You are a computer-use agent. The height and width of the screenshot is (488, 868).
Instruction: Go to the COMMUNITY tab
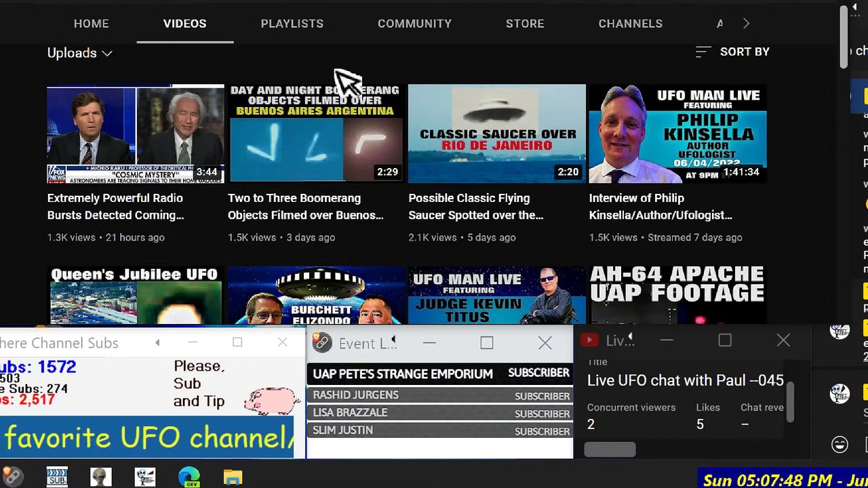coord(414,24)
